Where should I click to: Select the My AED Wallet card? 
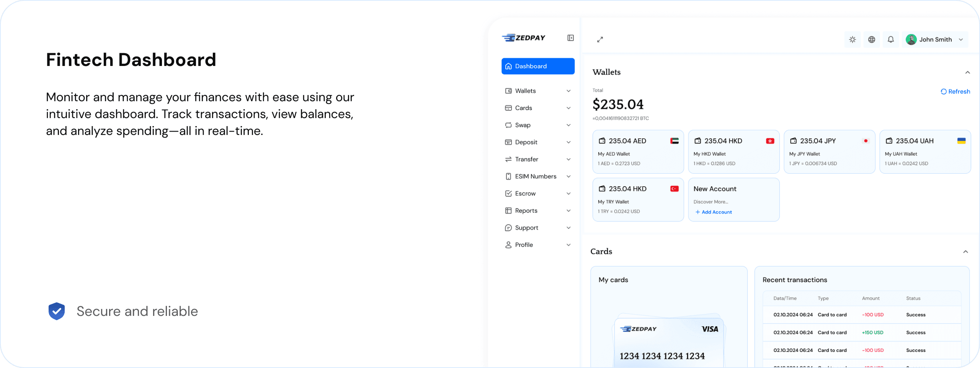638,152
